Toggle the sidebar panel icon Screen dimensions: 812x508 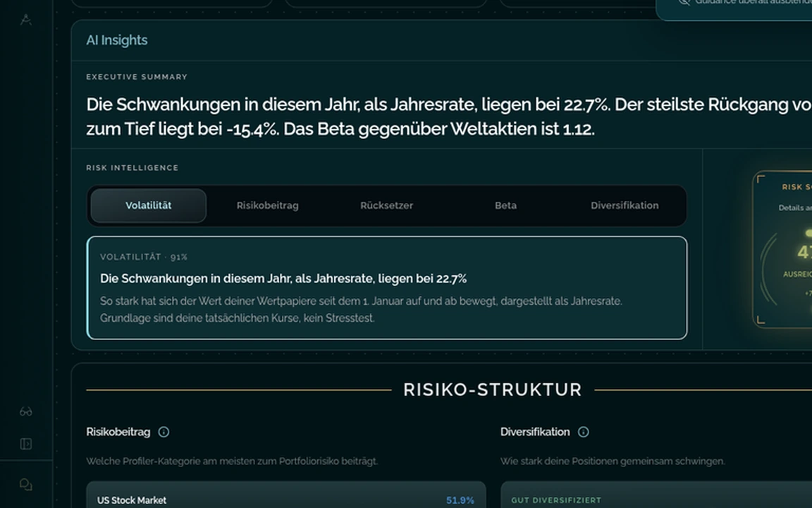coord(26,444)
